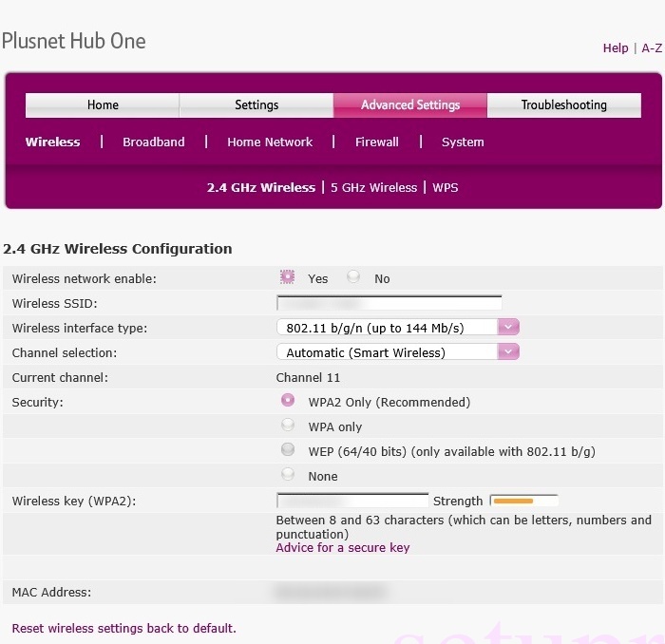
Task: Click the Channel selection dropdown arrow
Action: click(508, 351)
